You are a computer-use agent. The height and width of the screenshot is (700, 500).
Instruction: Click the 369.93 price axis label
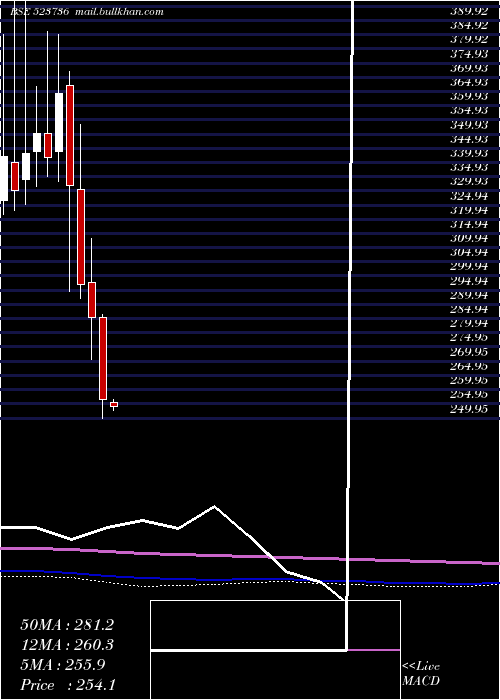point(469,68)
